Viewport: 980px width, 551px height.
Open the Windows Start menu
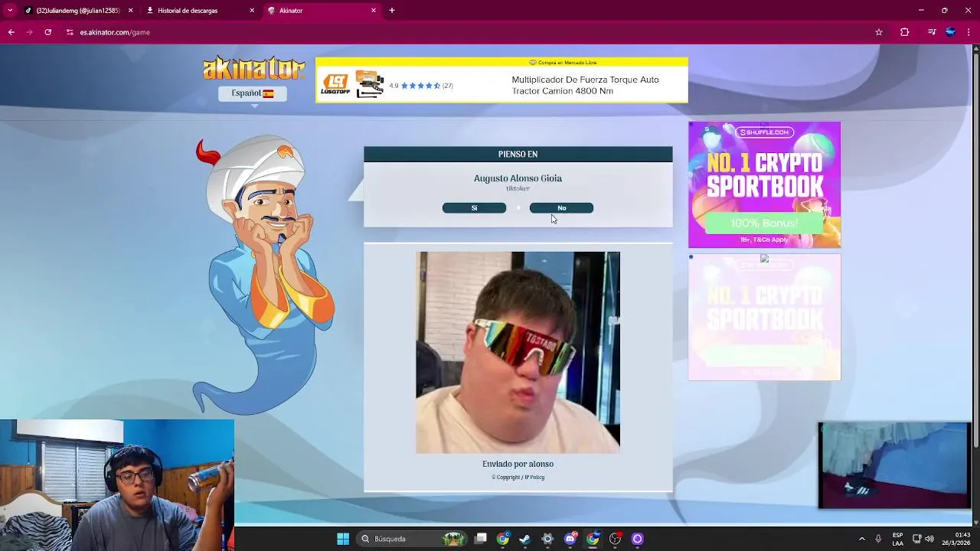click(343, 539)
